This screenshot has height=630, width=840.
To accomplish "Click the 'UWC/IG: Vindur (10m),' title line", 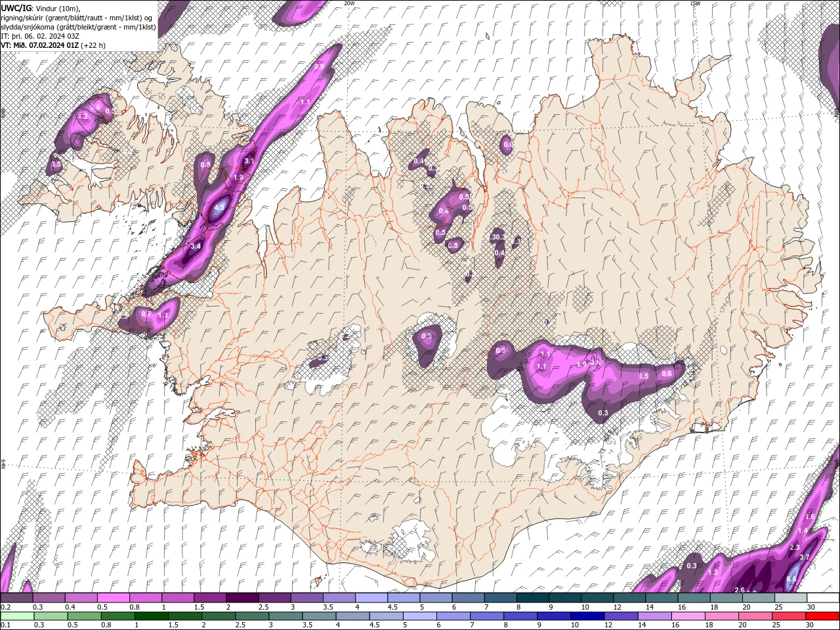I will tap(41, 7).
